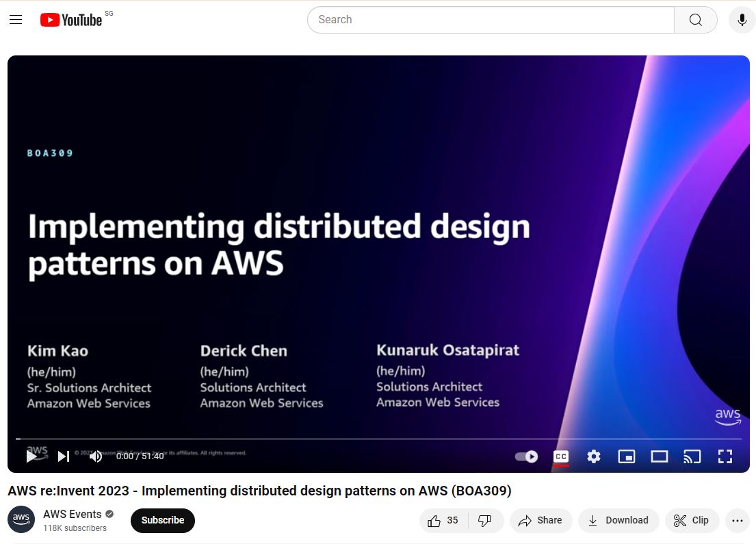Image resolution: width=756 pixels, height=544 pixels.
Task: Mute the video volume
Action: tap(96, 456)
